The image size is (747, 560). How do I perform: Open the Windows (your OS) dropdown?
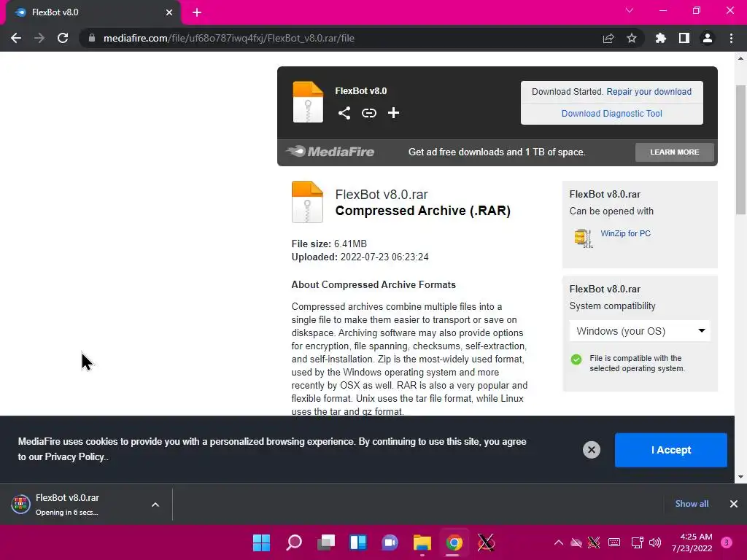click(640, 331)
